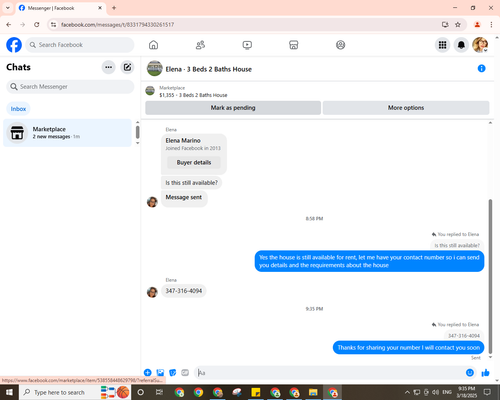Open the Windows Start menu
The width and height of the screenshot is (500, 400).
point(9,392)
